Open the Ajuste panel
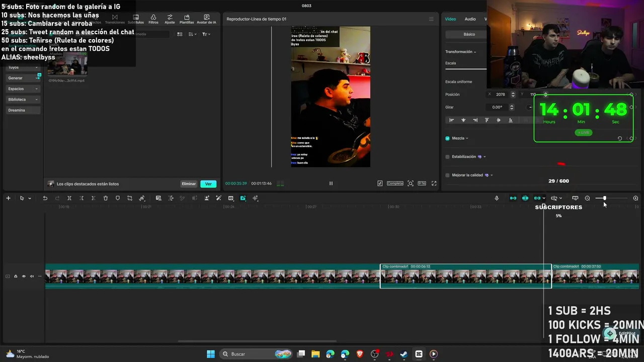Viewport: 644px width, 362px height. (x=170, y=19)
